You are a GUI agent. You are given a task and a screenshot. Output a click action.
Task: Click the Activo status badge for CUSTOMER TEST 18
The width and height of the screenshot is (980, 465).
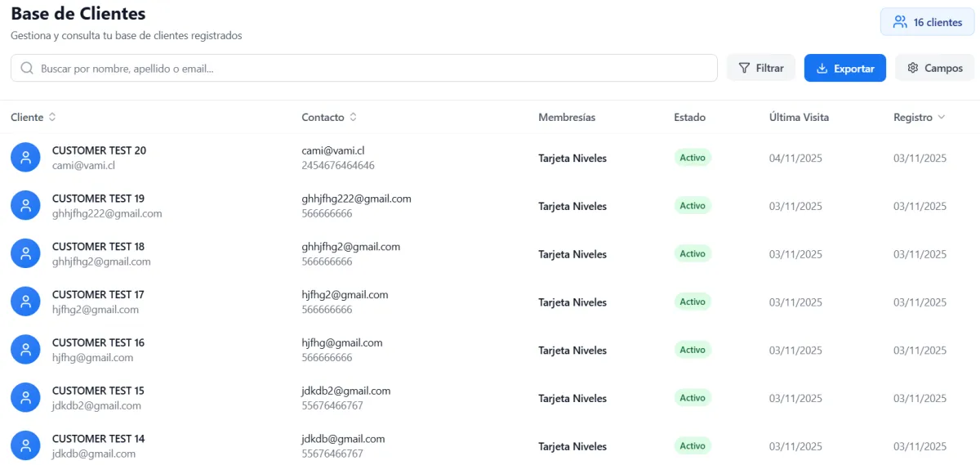[x=693, y=254]
